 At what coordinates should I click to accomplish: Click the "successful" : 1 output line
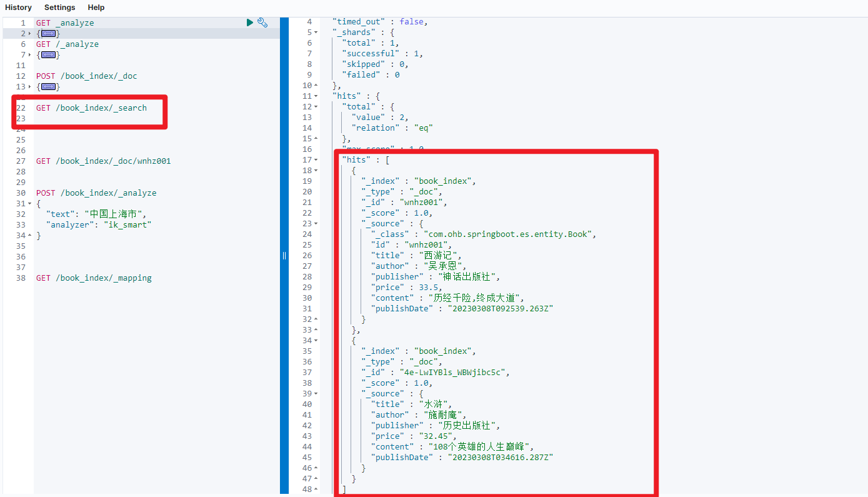(382, 53)
